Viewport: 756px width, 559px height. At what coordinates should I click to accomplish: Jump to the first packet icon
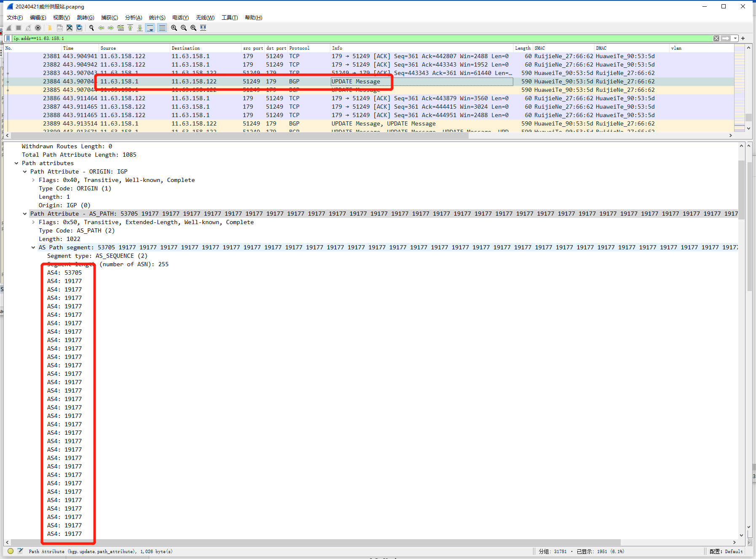[x=130, y=28]
